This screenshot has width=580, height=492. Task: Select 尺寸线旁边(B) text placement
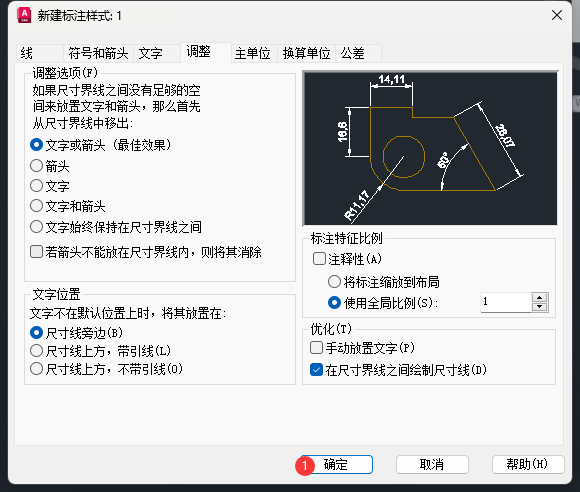[76, 333]
